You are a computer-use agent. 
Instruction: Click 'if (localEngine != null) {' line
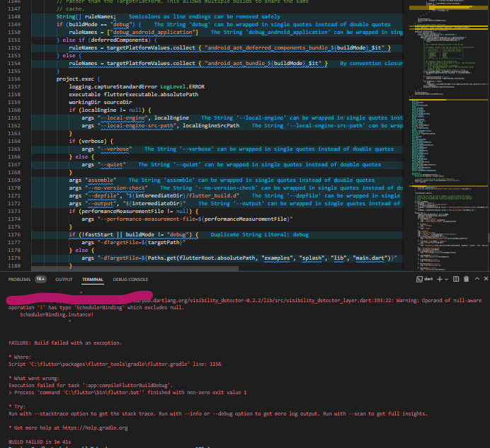click(110, 110)
